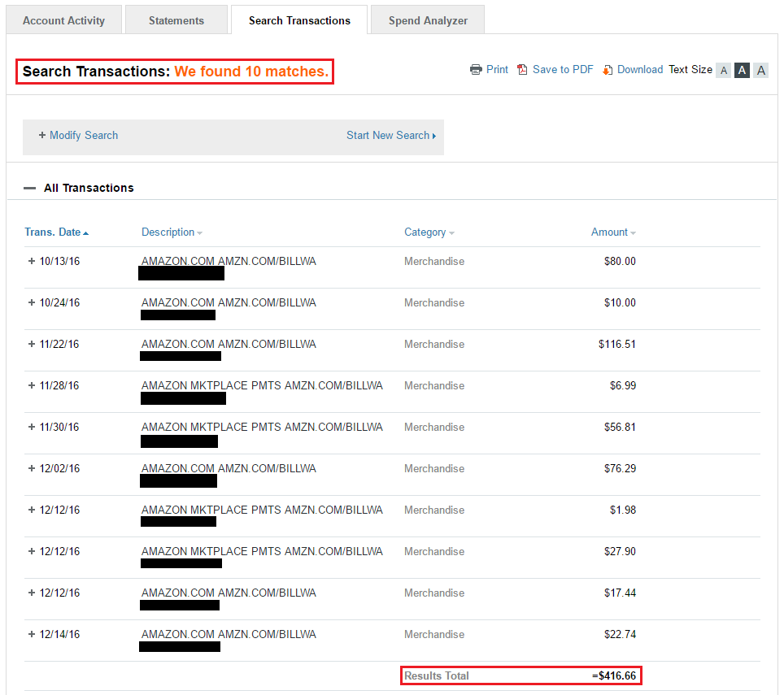
Task: Expand the 12/14/16 transaction for $22.74
Action: click(32, 635)
